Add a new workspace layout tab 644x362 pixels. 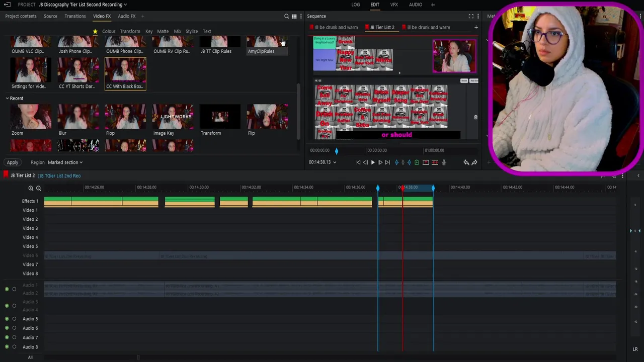coord(433,5)
